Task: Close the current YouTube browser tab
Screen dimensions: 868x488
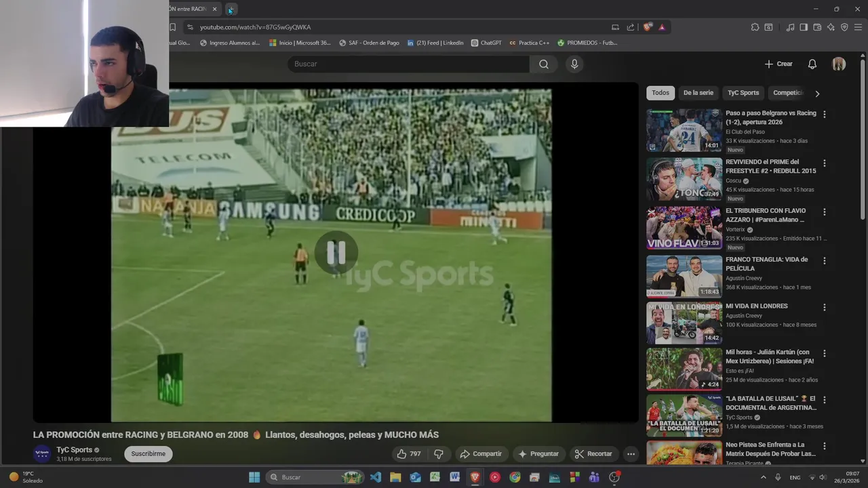Action: click(215, 9)
